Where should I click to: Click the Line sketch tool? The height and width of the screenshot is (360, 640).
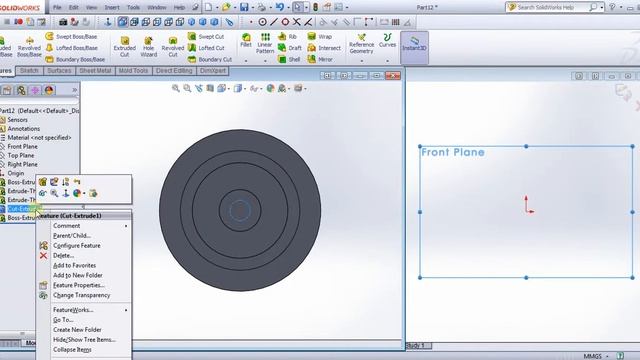tap(274, 22)
